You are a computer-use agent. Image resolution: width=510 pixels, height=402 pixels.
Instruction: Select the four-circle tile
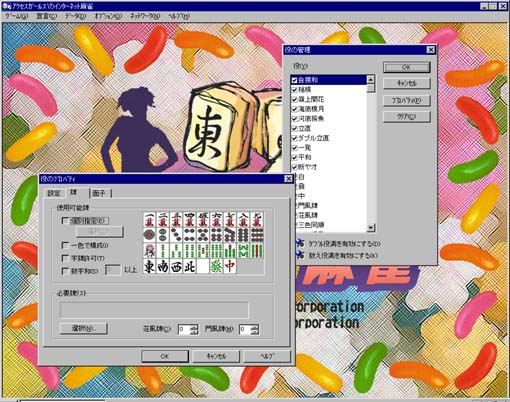click(x=190, y=235)
